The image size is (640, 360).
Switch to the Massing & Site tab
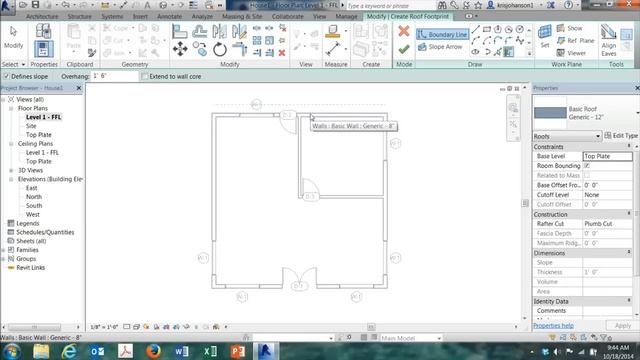[x=242, y=16]
